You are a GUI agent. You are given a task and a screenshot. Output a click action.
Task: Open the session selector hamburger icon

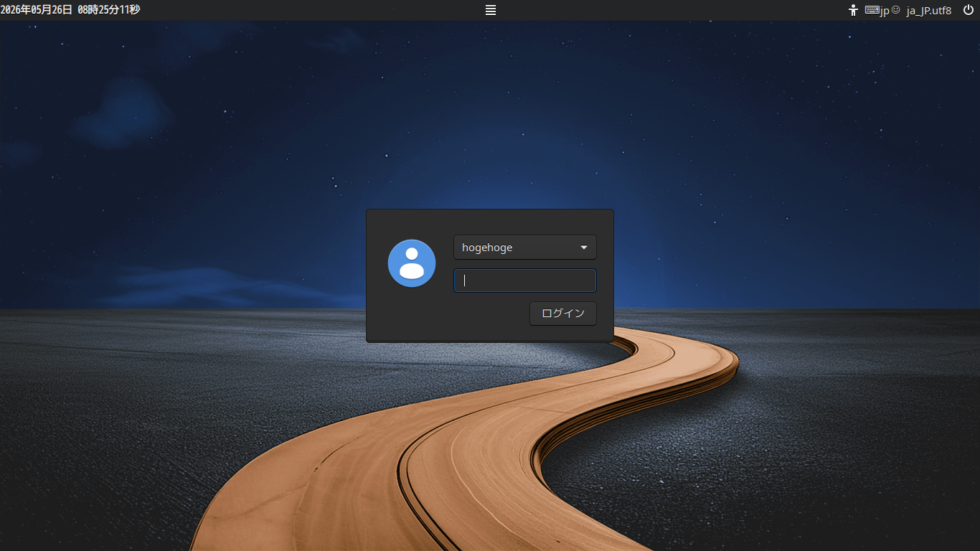[491, 10]
